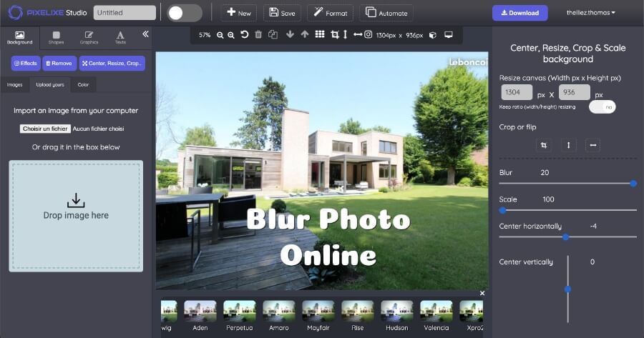
Task: Toggle the switch next to the Untitled field
Action: (x=185, y=13)
